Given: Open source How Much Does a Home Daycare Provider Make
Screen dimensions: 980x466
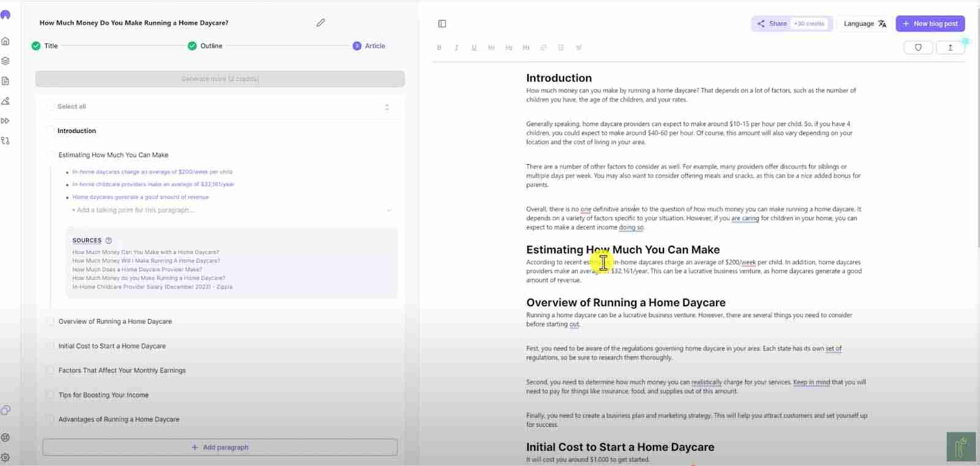Looking at the screenshot, I should click(x=137, y=269).
